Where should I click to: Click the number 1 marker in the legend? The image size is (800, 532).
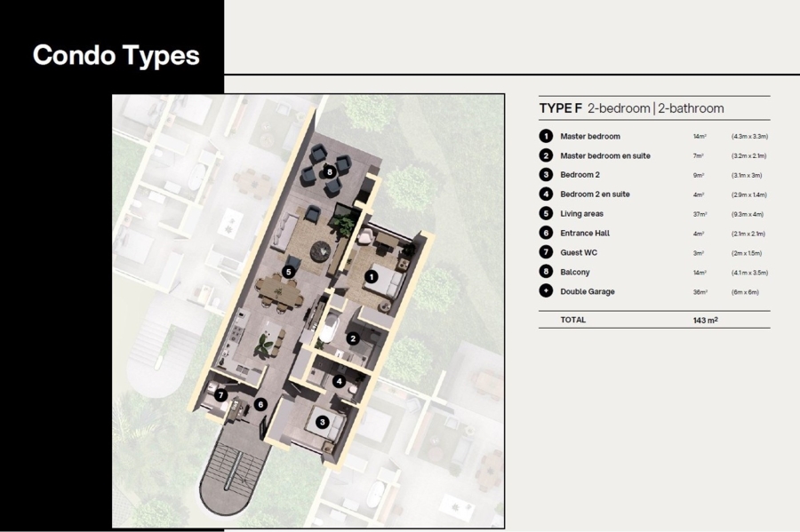[546, 136]
